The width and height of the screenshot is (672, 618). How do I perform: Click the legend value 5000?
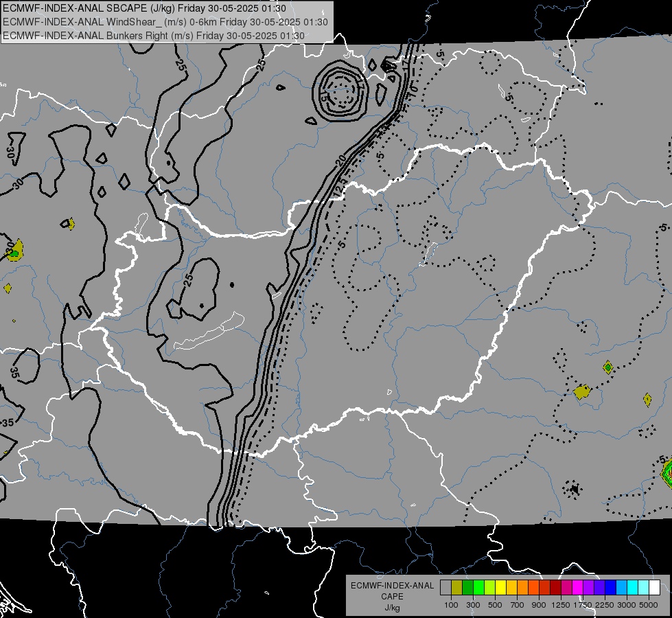(649, 605)
